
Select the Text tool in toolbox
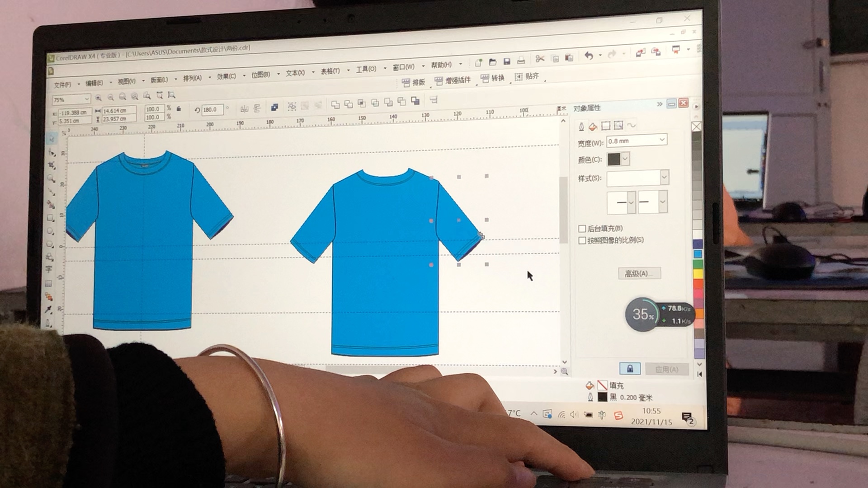(x=49, y=269)
